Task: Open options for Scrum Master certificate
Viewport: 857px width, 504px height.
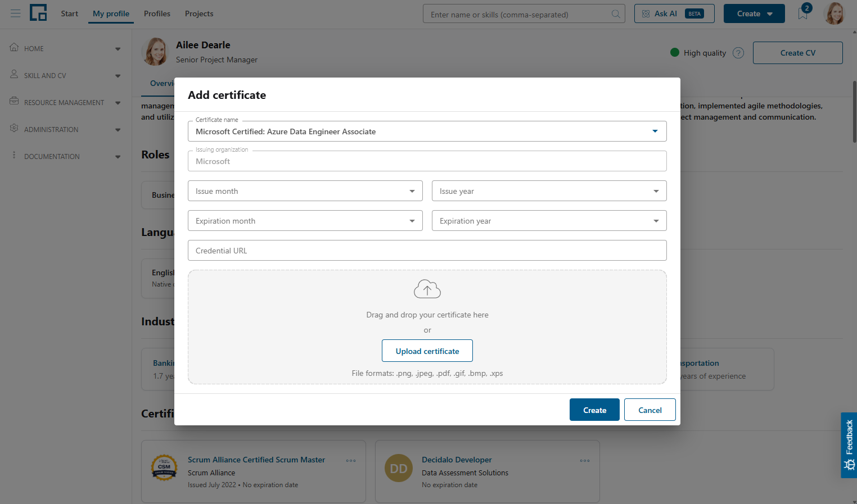Action: point(351,461)
